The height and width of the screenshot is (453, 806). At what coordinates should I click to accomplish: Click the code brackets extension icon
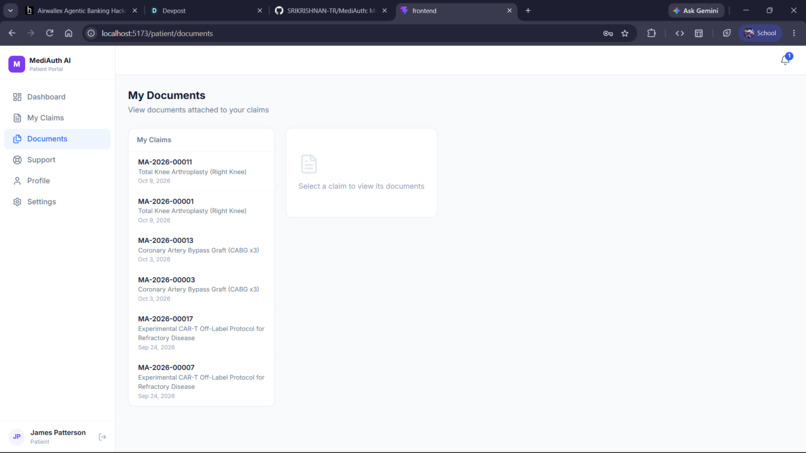680,33
